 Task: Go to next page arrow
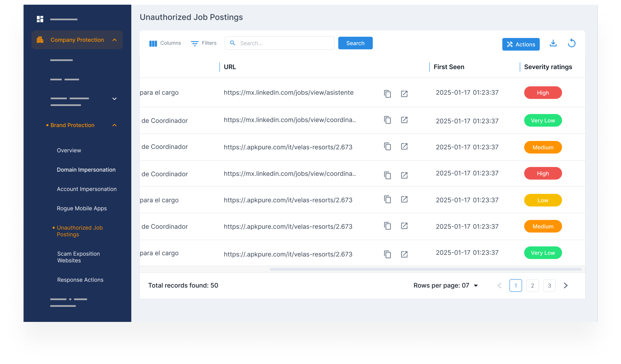click(565, 285)
